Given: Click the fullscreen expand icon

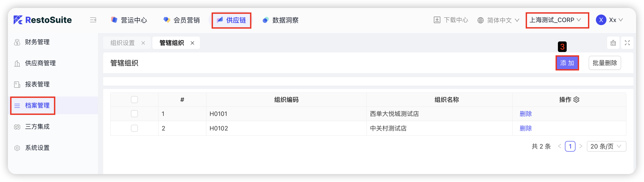Looking at the screenshot, I should (627, 43).
